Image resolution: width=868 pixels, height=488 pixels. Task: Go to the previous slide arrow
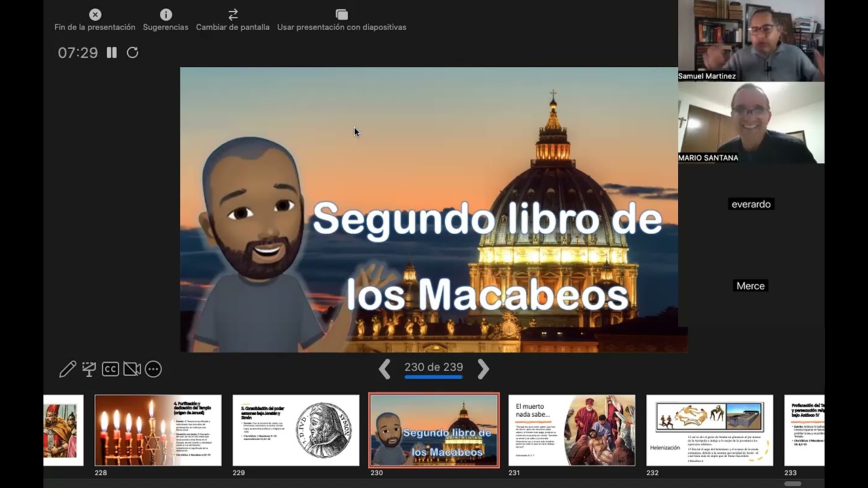[384, 369]
